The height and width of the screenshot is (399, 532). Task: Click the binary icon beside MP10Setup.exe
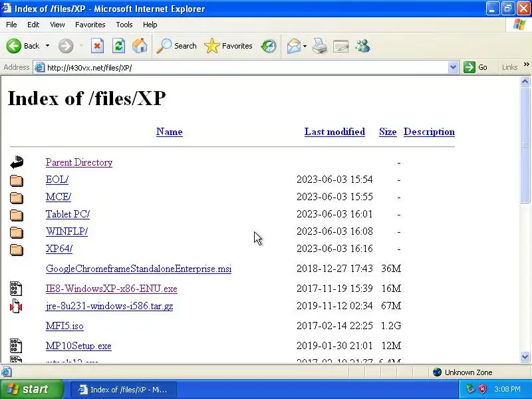click(16, 346)
